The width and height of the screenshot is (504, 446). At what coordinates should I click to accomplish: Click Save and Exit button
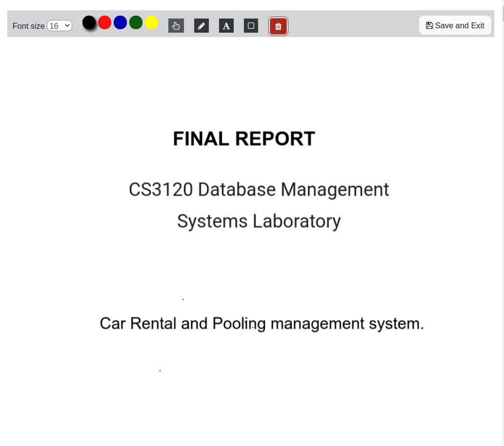[x=455, y=25]
